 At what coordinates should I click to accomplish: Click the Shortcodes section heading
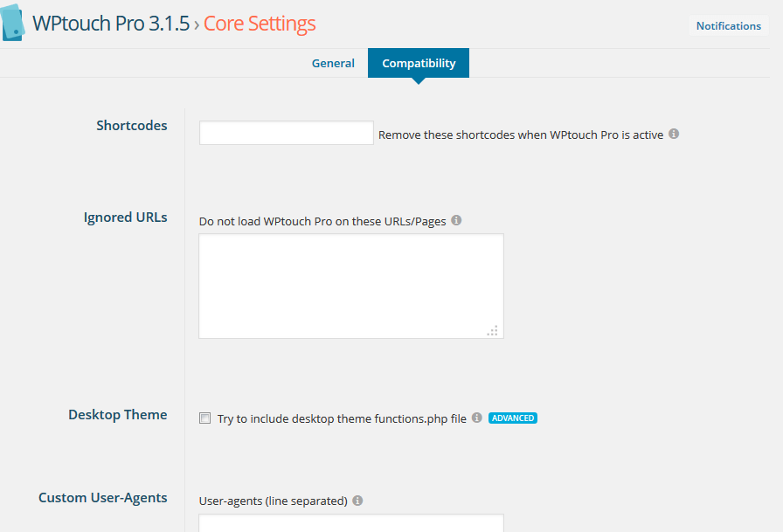click(132, 125)
